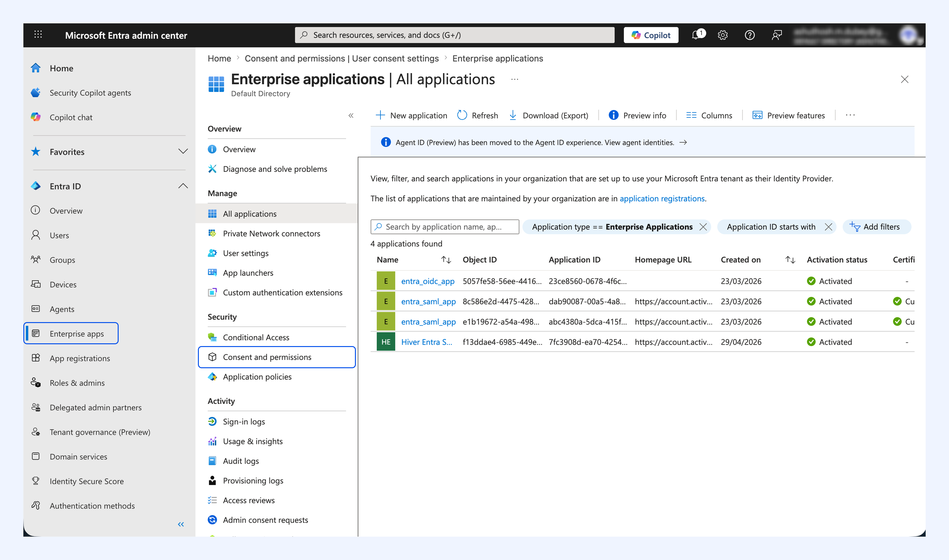Launch Copilot from the header
Viewport: 949px width, 560px height.
point(651,35)
